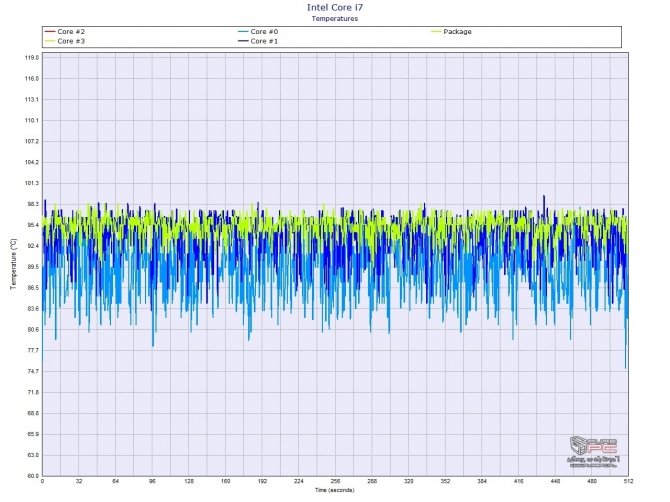The height and width of the screenshot is (502, 670).
Task: Click the 288 seconds time tick
Action: [372, 481]
